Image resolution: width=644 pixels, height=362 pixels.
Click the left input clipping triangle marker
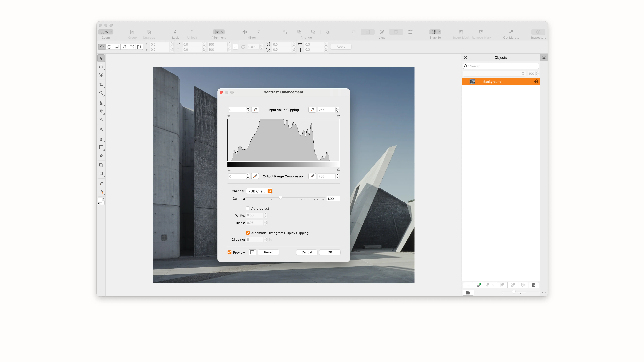pyautogui.click(x=229, y=116)
